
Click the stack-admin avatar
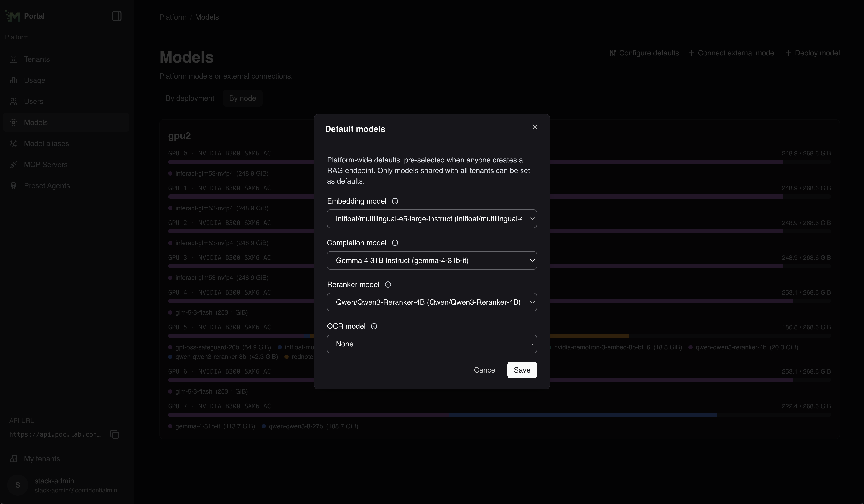(x=17, y=485)
